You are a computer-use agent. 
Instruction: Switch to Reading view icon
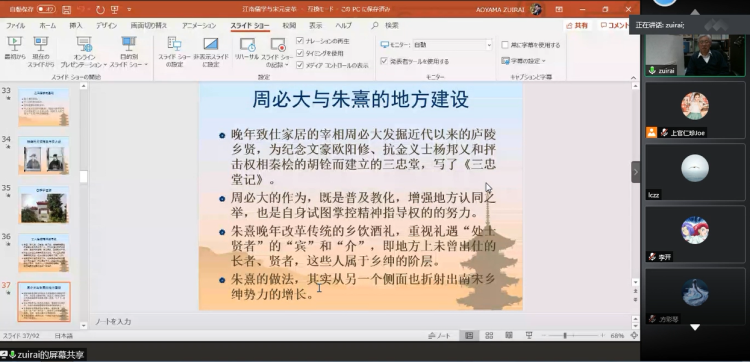click(509, 336)
